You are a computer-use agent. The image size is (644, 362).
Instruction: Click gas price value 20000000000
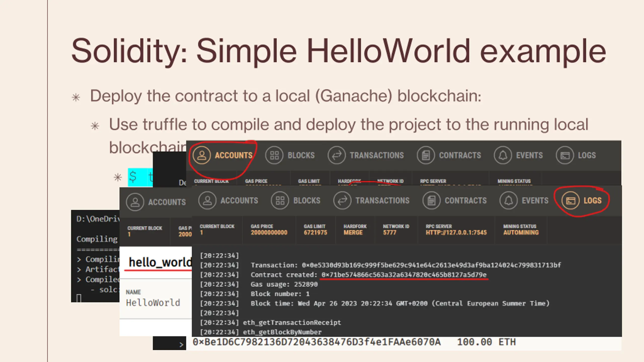[269, 233]
